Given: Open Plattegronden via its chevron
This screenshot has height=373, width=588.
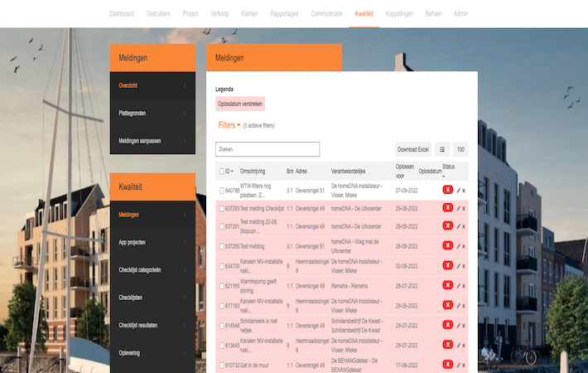Looking at the screenshot, I should point(185,114).
